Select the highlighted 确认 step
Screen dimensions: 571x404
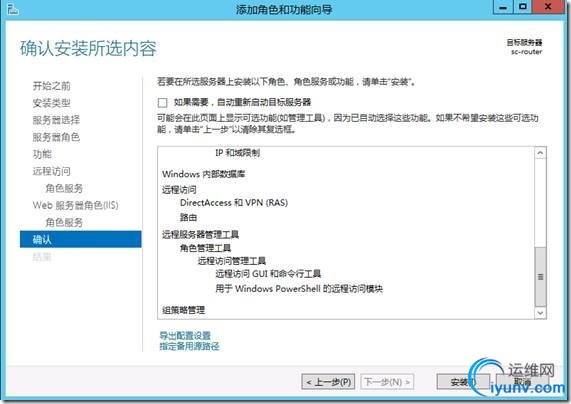tap(80, 239)
